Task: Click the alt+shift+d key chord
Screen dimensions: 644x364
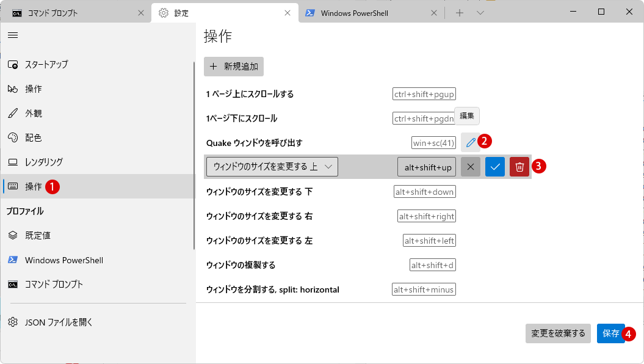Action: (433, 265)
